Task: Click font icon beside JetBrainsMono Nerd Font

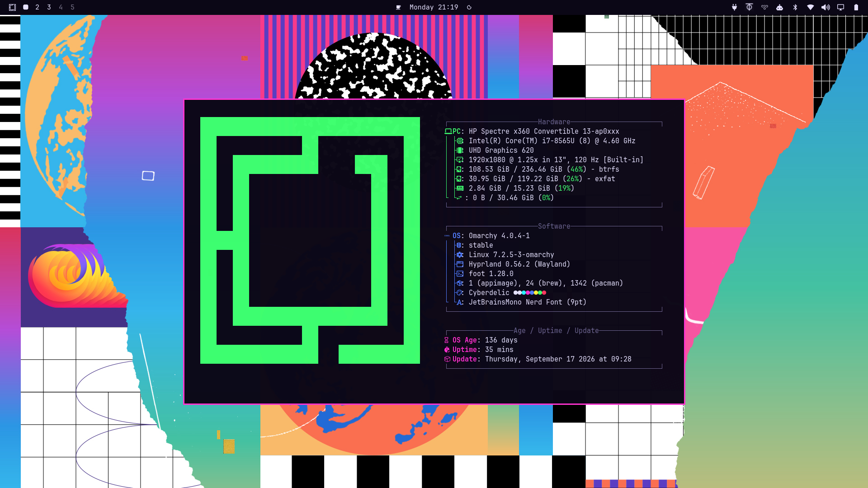Action: [x=460, y=302]
